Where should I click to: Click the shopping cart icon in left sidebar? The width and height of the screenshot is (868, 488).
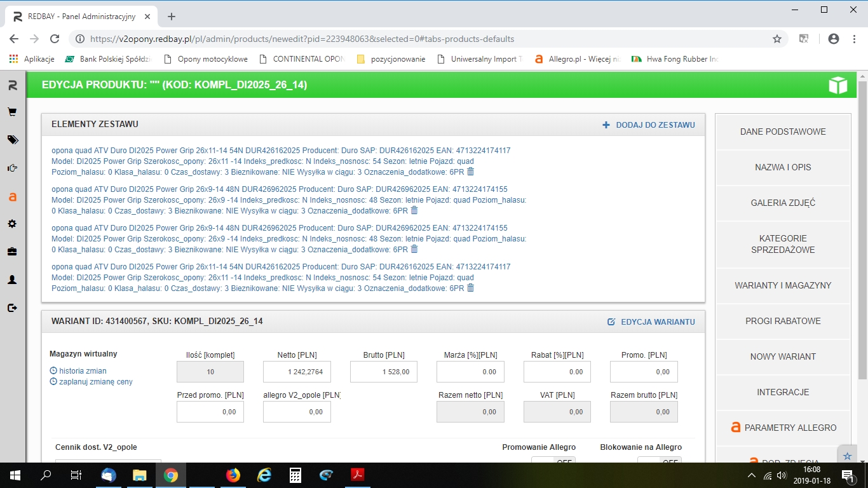click(x=12, y=112)
